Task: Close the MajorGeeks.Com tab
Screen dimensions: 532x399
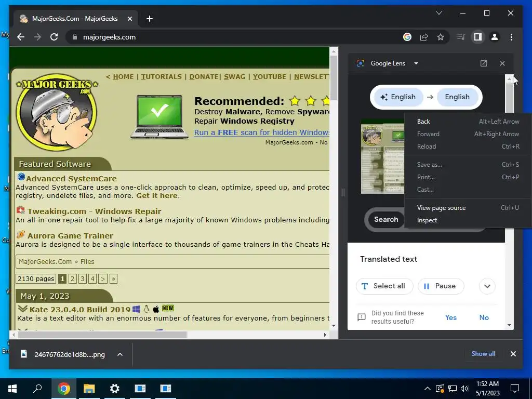Action: point(129,19)
